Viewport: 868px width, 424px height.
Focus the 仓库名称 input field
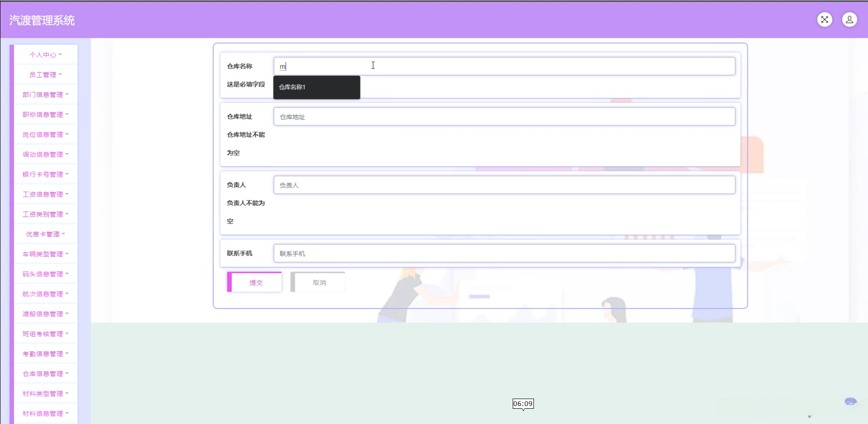[504, 66]
